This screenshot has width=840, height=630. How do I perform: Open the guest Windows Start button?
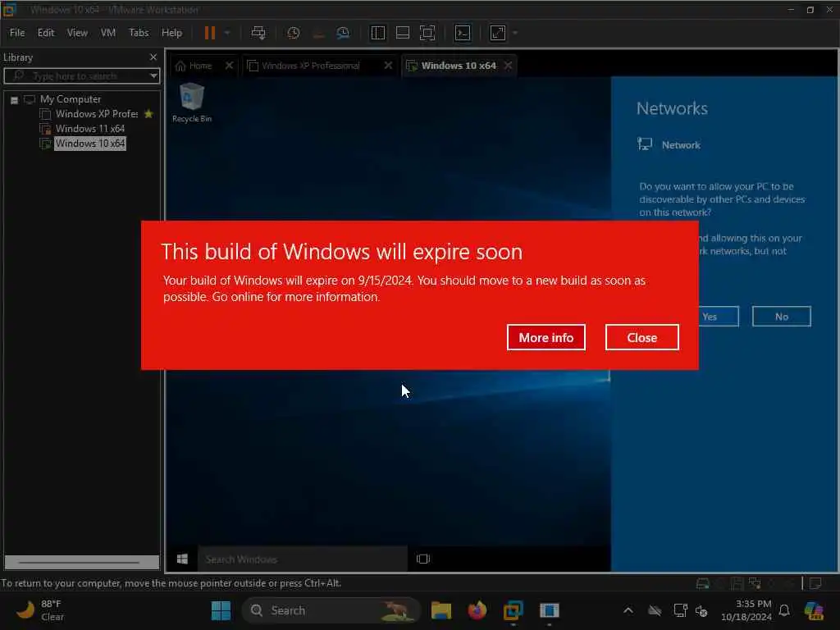tap(182, 559)
